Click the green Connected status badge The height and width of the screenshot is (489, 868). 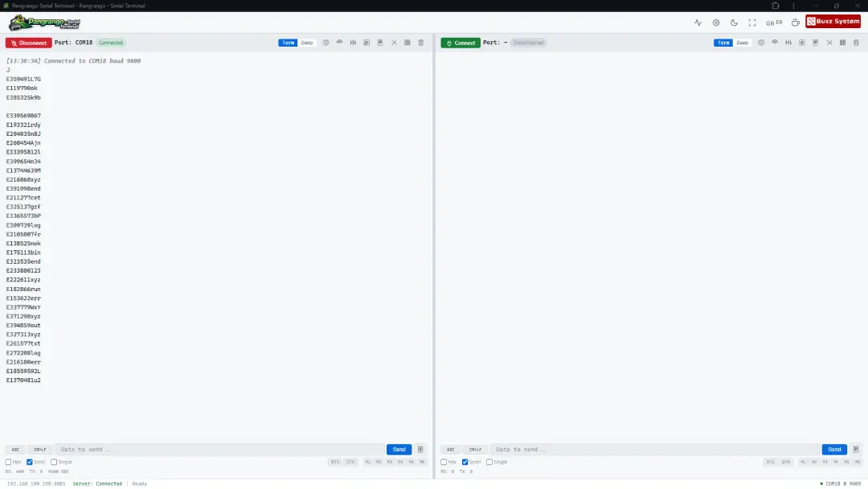tap(111, 43)
